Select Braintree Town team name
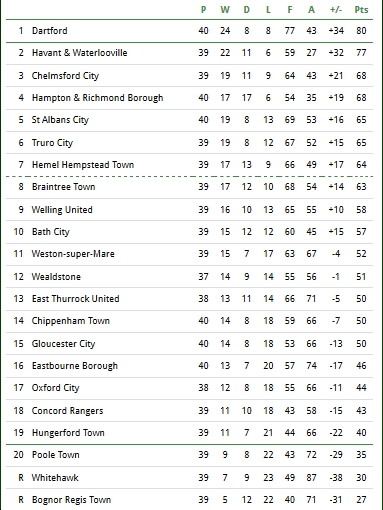 point(64,187)
